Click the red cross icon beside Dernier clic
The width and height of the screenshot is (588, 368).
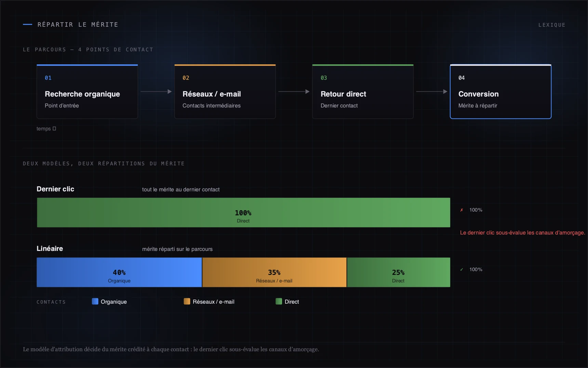(462, 210)
